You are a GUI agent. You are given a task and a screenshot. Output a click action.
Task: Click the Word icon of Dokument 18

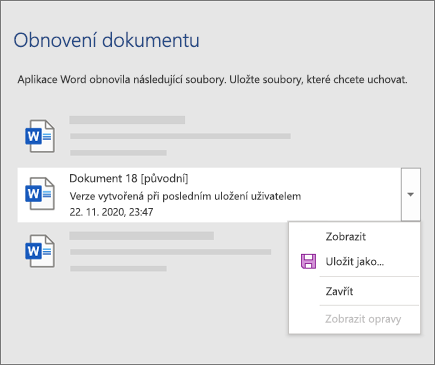click(40, 194)
